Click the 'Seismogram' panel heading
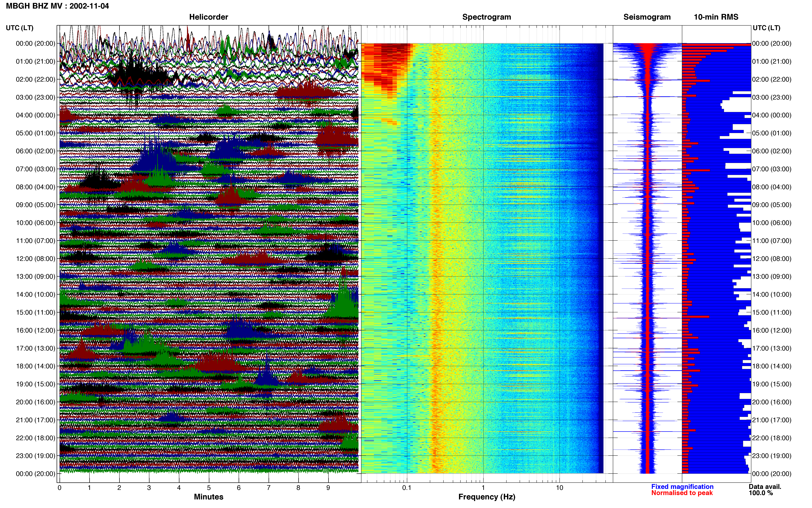 pos(647,17)
